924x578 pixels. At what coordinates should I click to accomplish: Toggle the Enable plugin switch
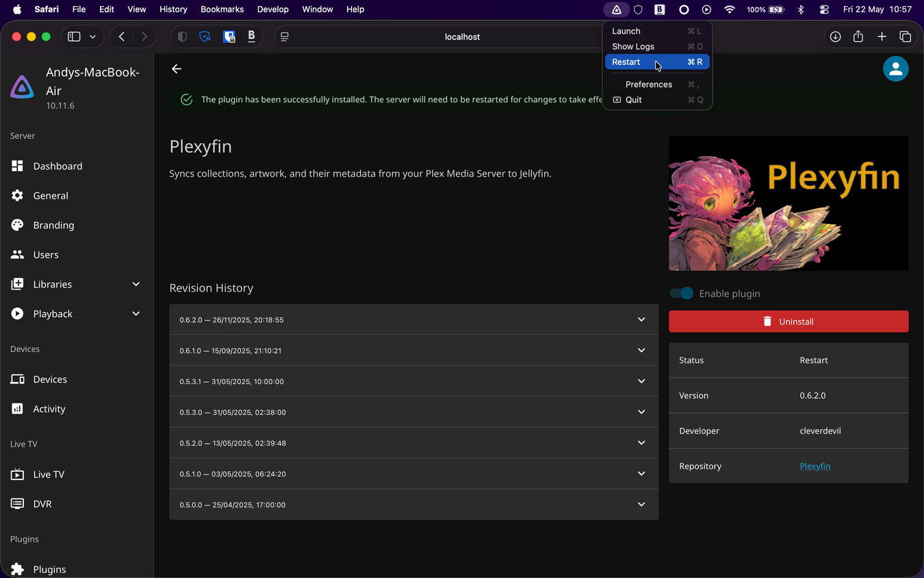tap(681, 293)
